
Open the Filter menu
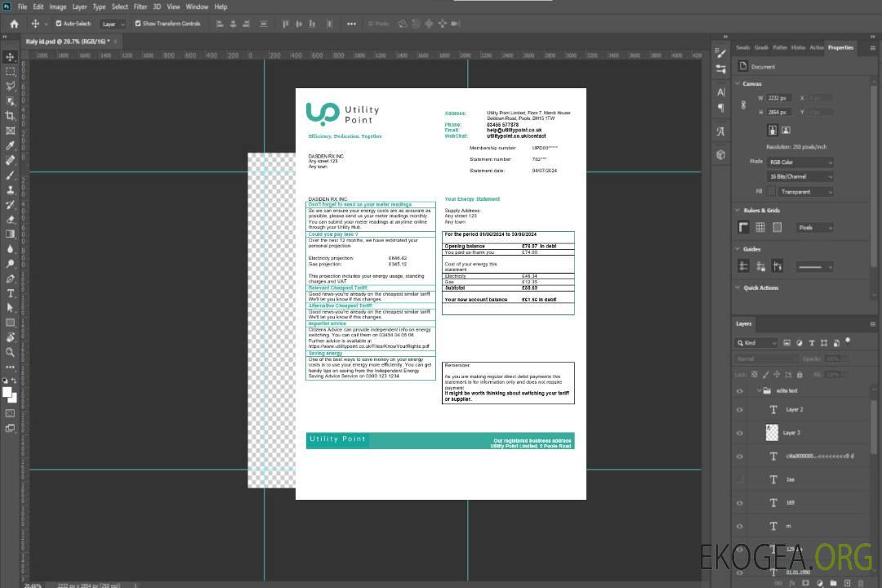[x=140, y=7]
